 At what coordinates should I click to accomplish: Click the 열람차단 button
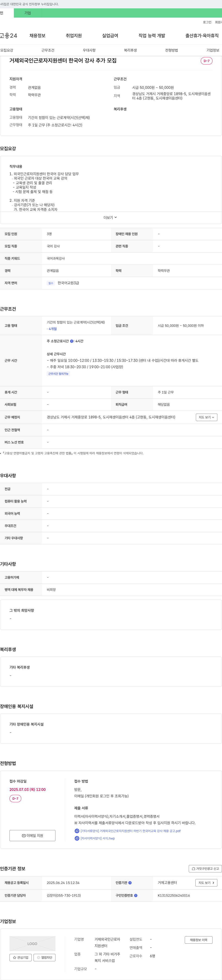click(44, 958)
